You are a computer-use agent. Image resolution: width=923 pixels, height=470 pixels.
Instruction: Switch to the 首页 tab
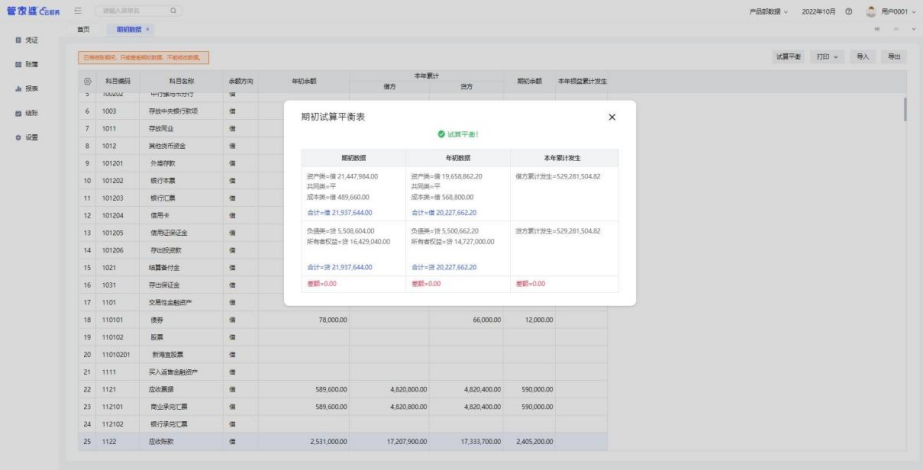[84, 30]
